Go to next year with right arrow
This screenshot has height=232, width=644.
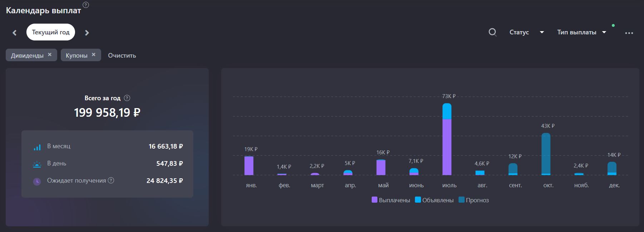(87, 33)
